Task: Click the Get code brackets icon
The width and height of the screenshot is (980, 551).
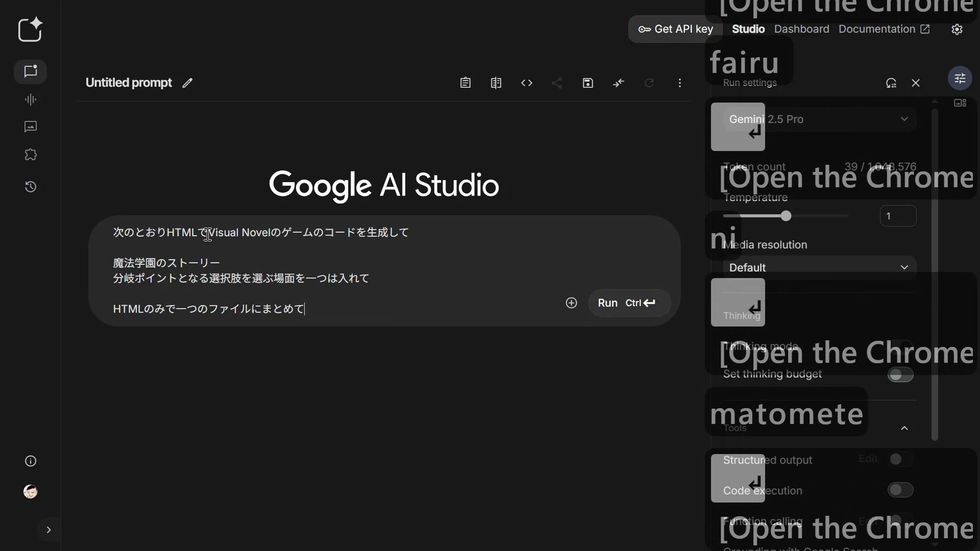Action: pos(526,83)
